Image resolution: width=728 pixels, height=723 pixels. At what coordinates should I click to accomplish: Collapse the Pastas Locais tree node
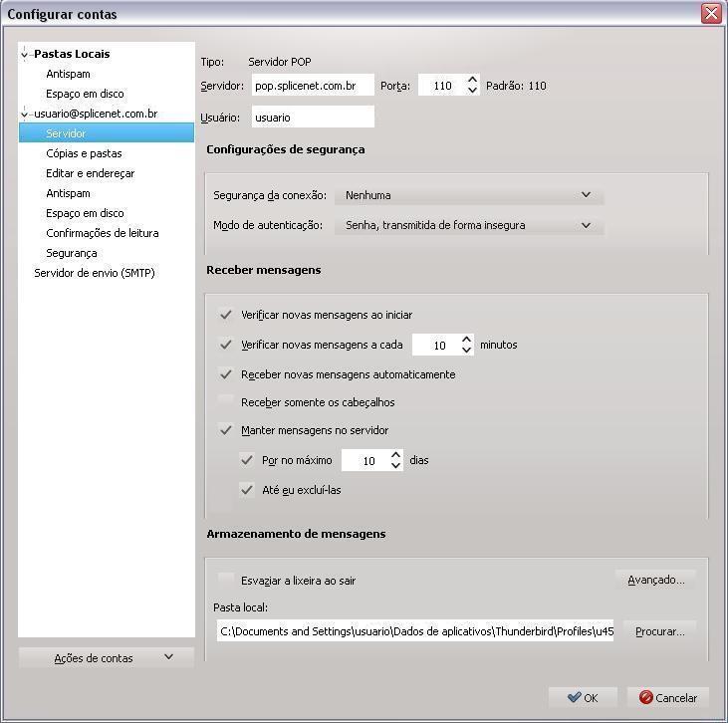click(24, 55)
